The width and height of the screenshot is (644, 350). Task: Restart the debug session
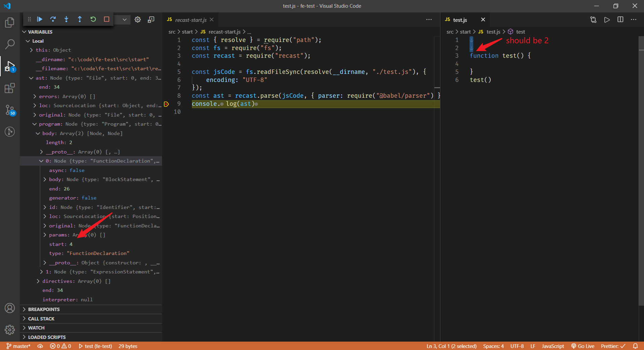(93, 19)
